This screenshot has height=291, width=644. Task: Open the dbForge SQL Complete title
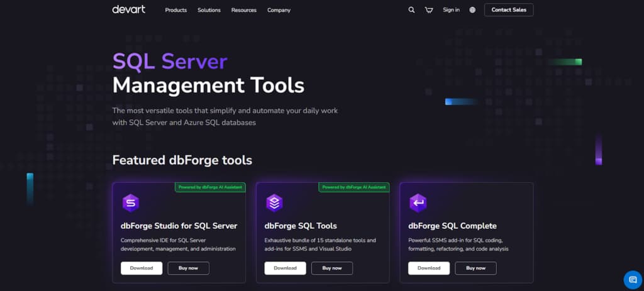coord(453,226)
